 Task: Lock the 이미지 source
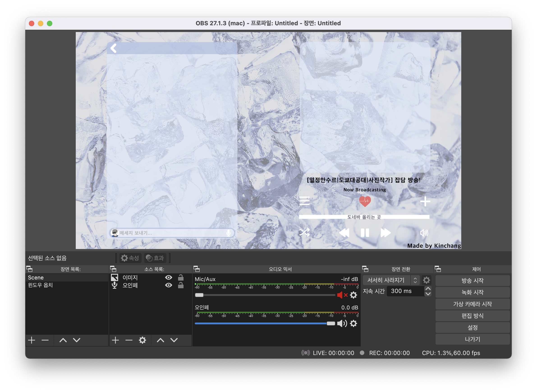coord(181,277)
